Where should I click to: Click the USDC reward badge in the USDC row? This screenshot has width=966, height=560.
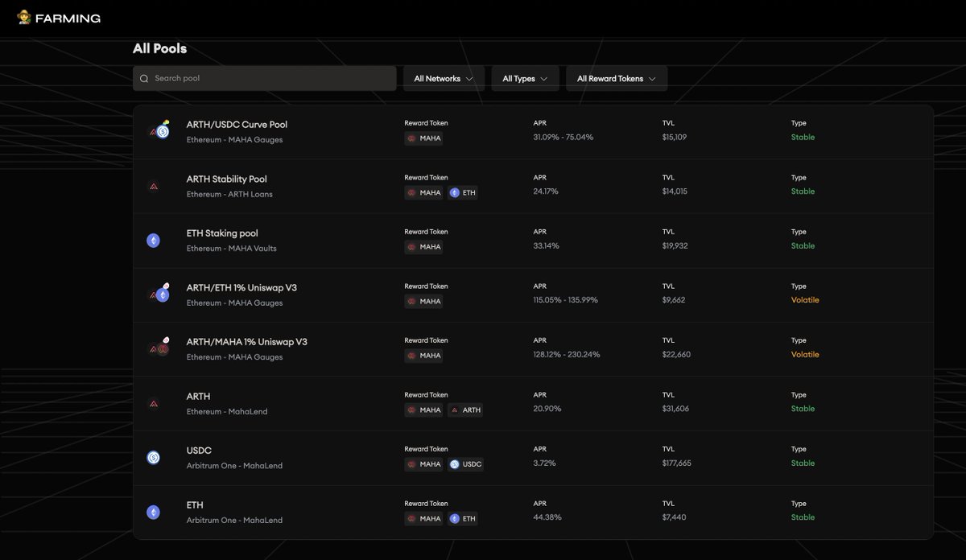466,463
